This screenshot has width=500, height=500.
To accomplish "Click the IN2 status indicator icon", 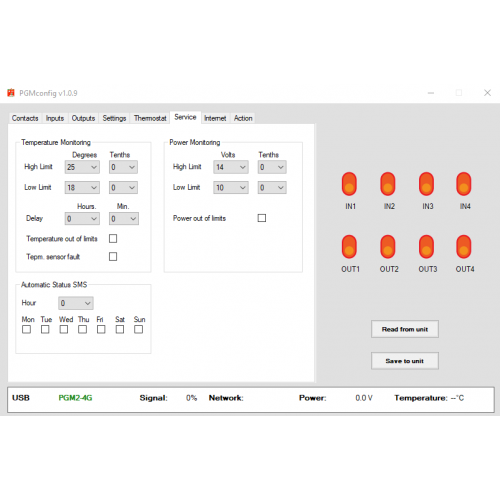I will point(388,184).
